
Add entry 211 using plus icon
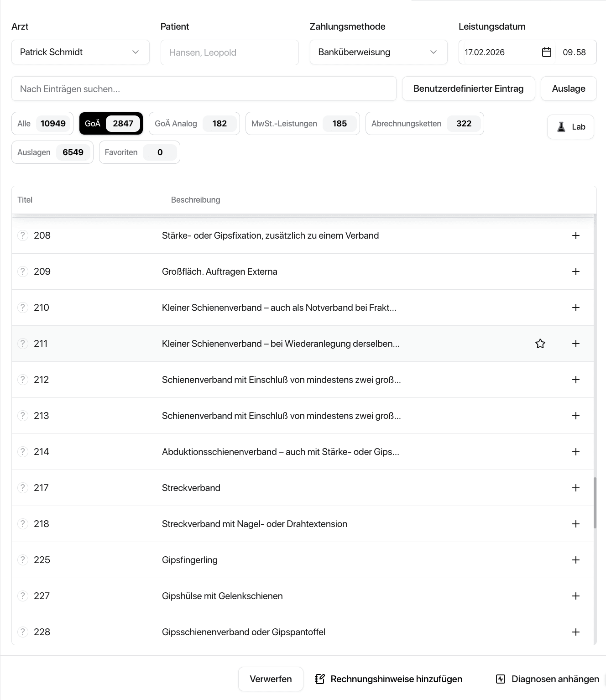(576, 344)
